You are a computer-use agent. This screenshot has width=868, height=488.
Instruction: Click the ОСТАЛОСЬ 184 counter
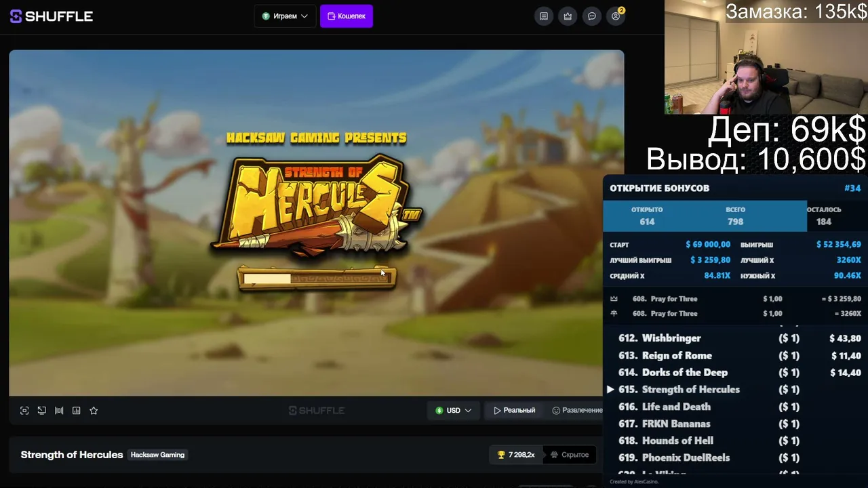pos(823,216)
